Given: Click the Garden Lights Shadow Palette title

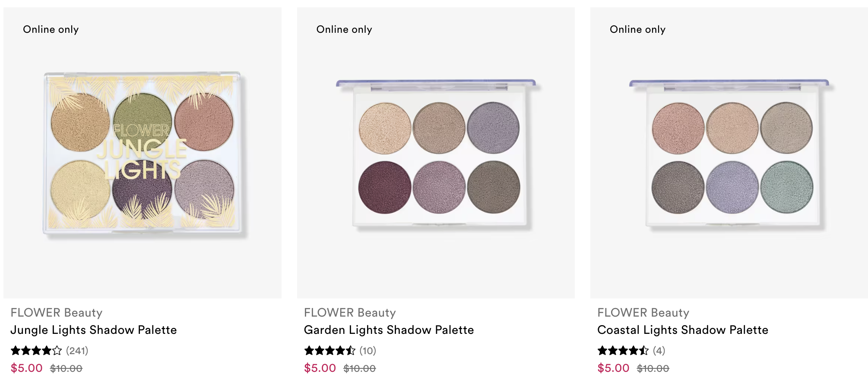Looking at the screenshot, I should pyautogui.click(x=389, y=330).
